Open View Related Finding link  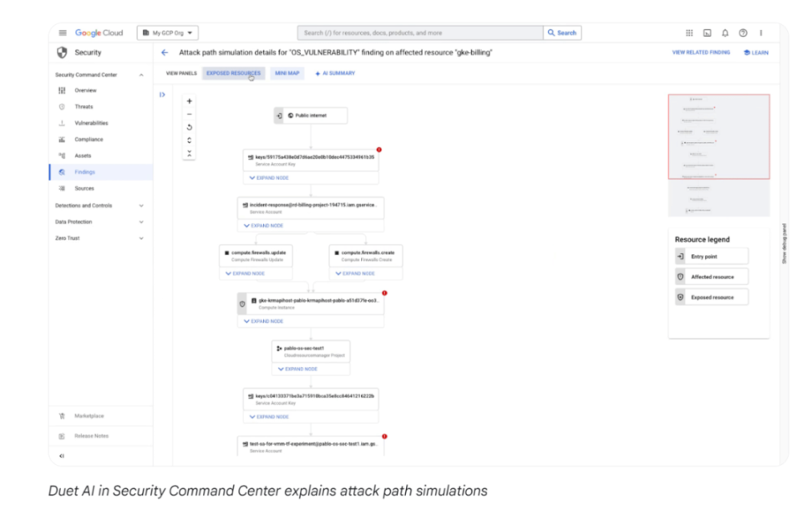tap(701, 53)
